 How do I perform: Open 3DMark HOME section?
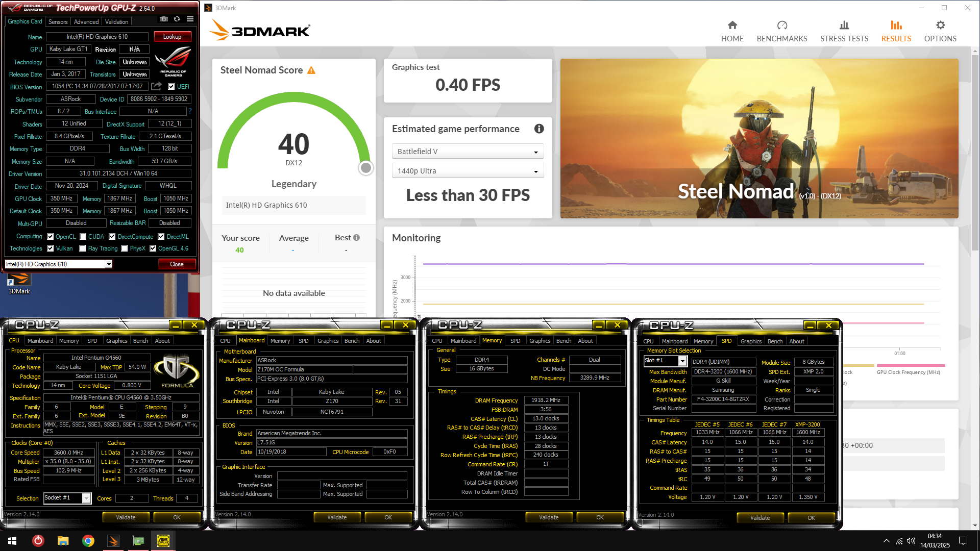click(732, 31)
